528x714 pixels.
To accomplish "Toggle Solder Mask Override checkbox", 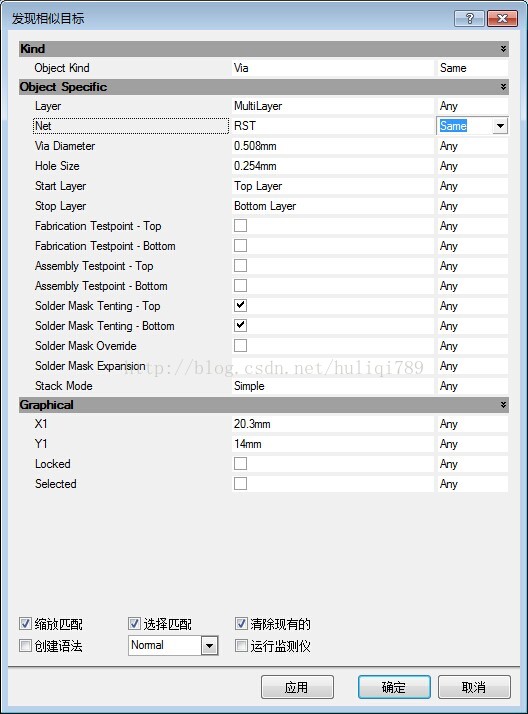I will point(240,346).
